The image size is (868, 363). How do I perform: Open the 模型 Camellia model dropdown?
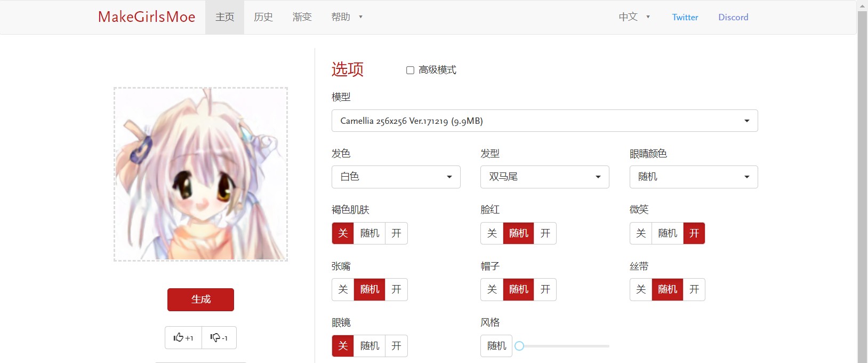pos(544,121)
